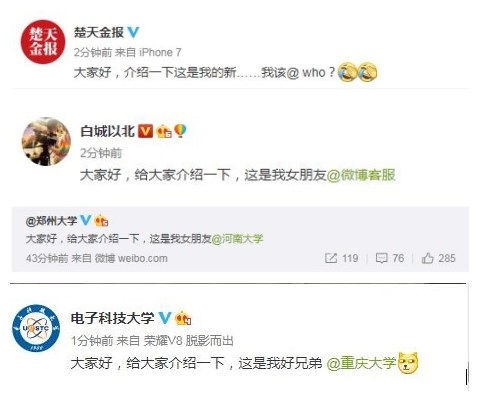This screenshot has width=479, height=401.
Task: Click orange verified V badge of 白城以北
Action: [145, 131]
